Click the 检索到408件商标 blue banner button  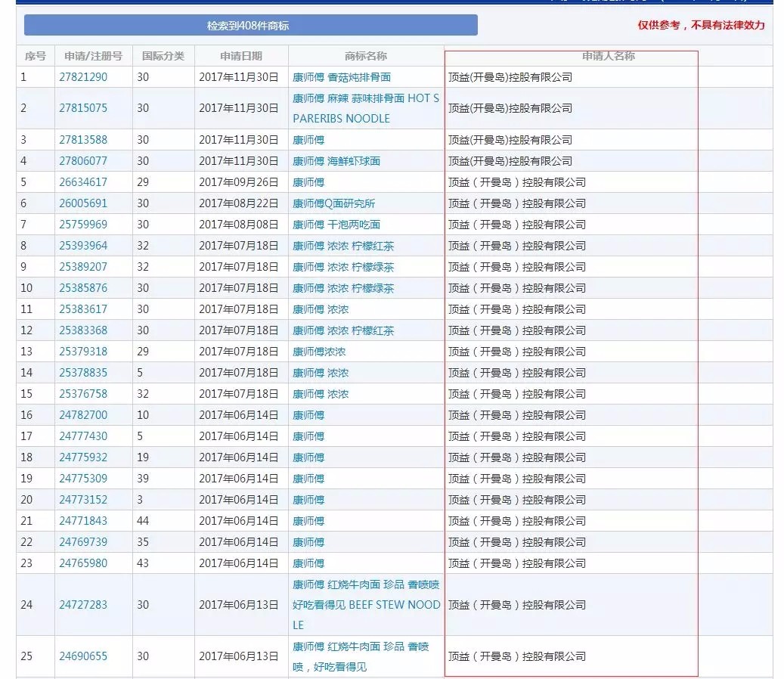[250, 26]
